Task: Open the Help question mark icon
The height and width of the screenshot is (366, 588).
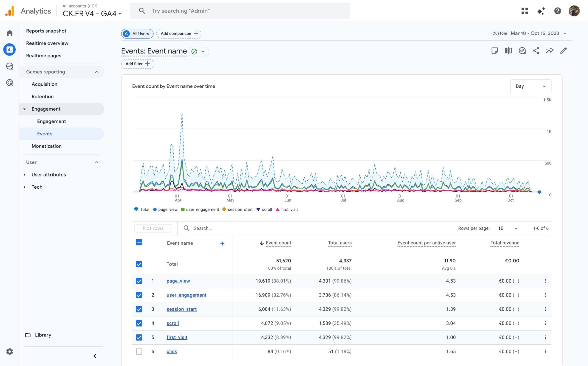Action: (557, 11)
